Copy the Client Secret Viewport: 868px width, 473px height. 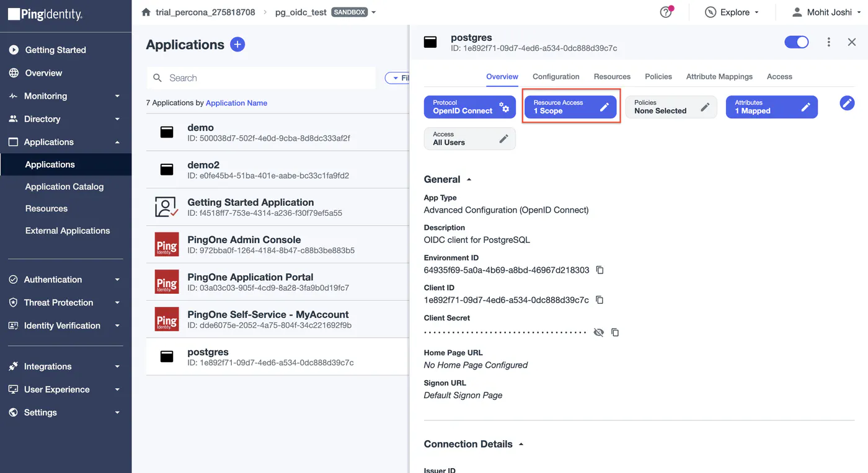(615, 332)
